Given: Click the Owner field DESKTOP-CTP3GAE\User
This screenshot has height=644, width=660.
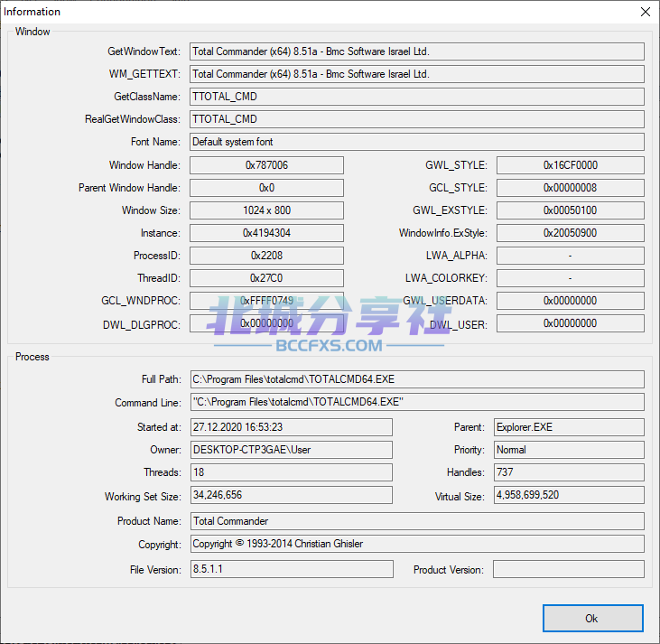Looking at the screenshot, I should [292, 450].
